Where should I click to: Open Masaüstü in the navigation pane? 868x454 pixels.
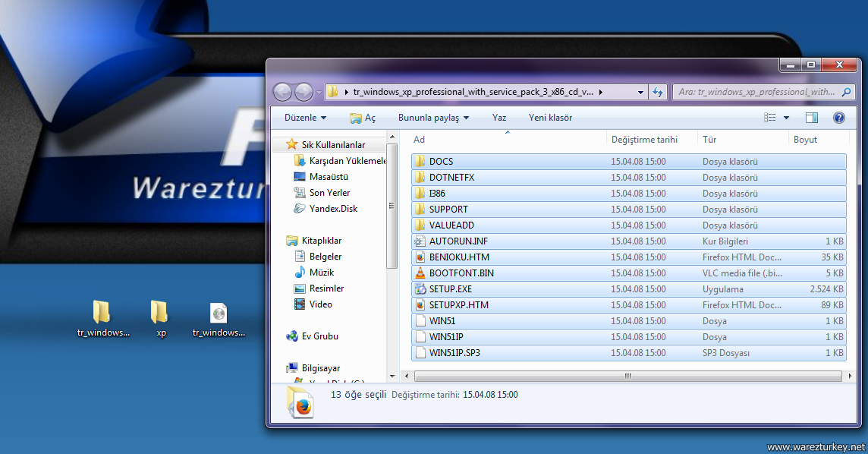(329, 177)
